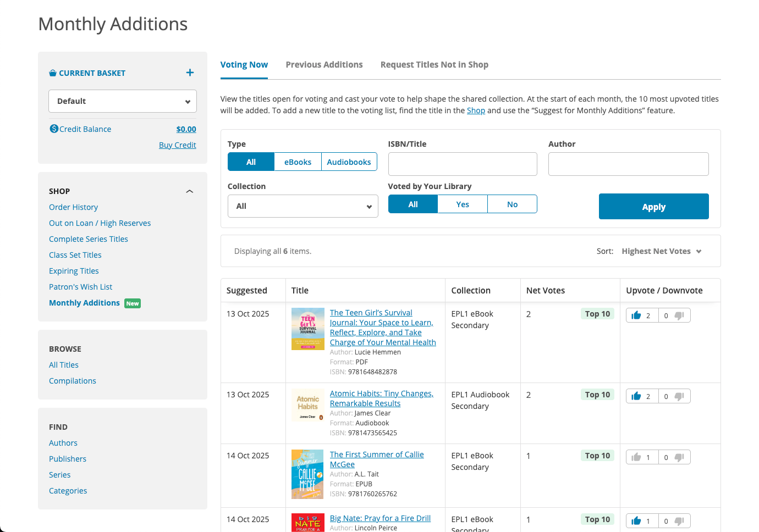
Task: Click the ISBN/Title search field
Action: pyautogui.click(x=463, y=164)
